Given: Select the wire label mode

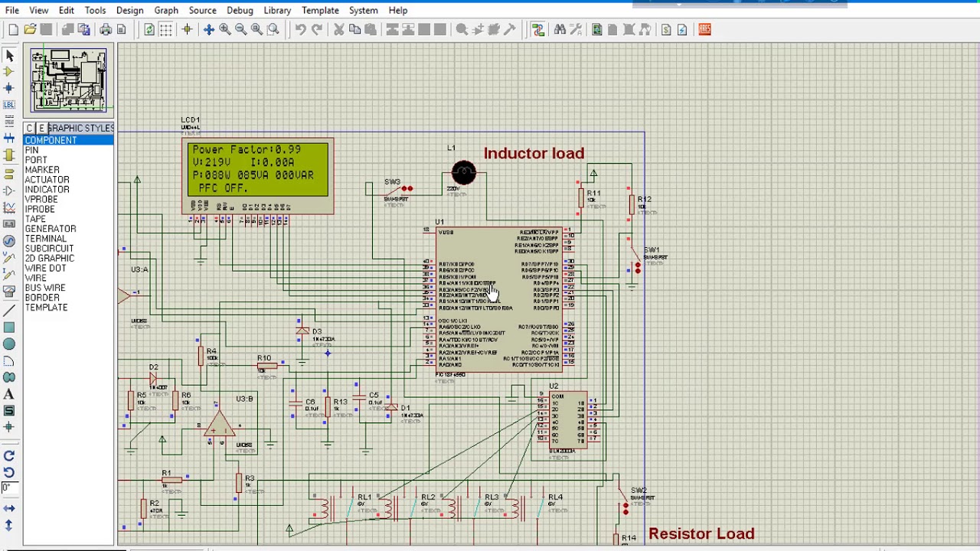Looking at the screenshot, I should point(9,105).
